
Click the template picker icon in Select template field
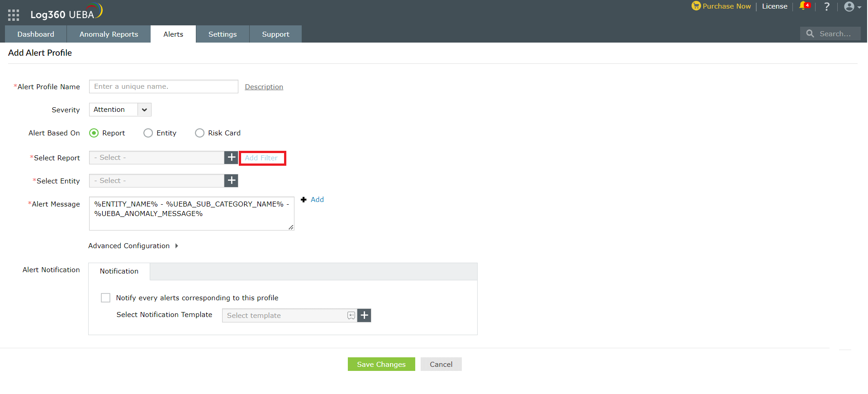[351, 316]
